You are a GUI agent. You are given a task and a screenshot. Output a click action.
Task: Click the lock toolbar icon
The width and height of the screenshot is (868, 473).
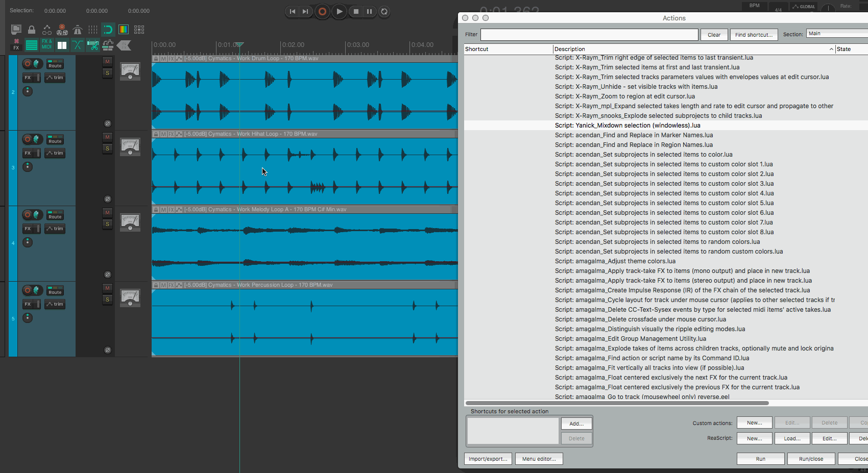pyautogui.click(x=32, y=30)
